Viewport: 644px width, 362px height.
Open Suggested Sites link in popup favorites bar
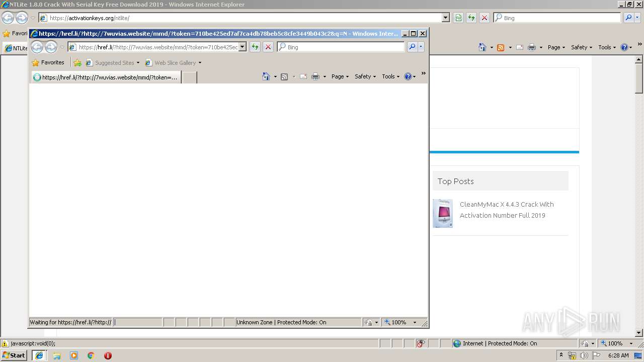point(113,63)
